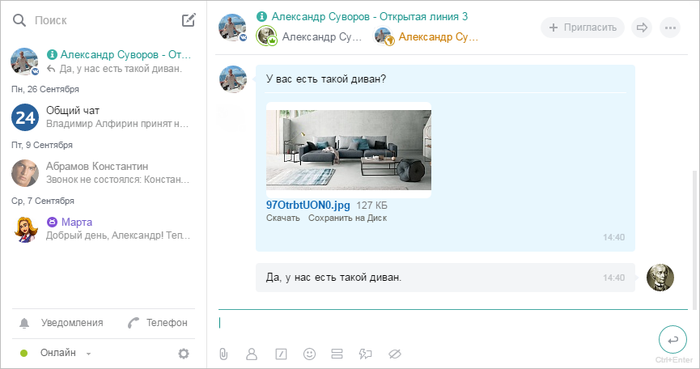
Task: Open the sofa image thumbnail
Action: (349, 150)
